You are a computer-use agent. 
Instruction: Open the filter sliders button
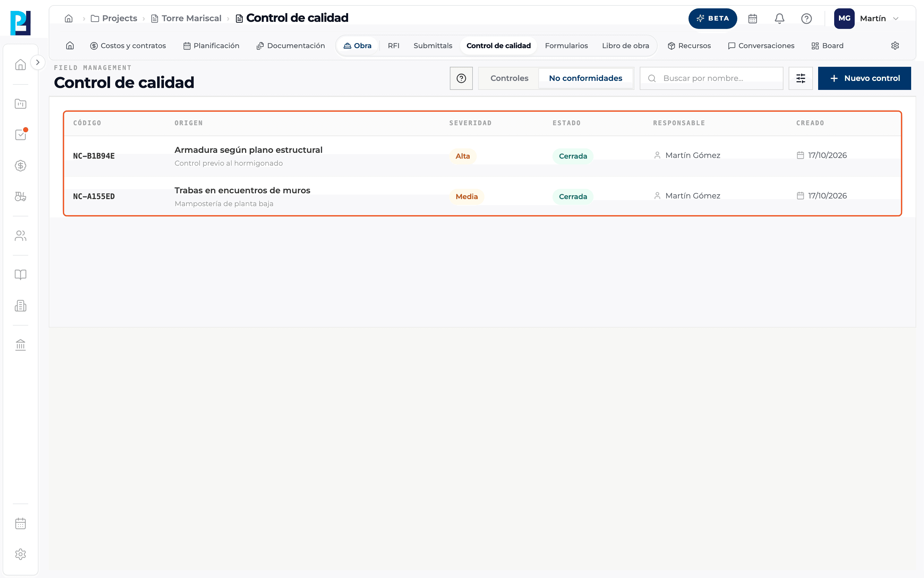pos(801,78)
